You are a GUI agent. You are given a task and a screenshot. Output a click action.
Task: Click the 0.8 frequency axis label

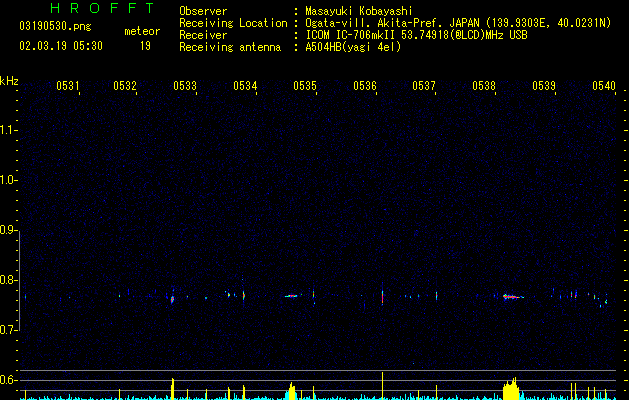[x=8, y=280]
